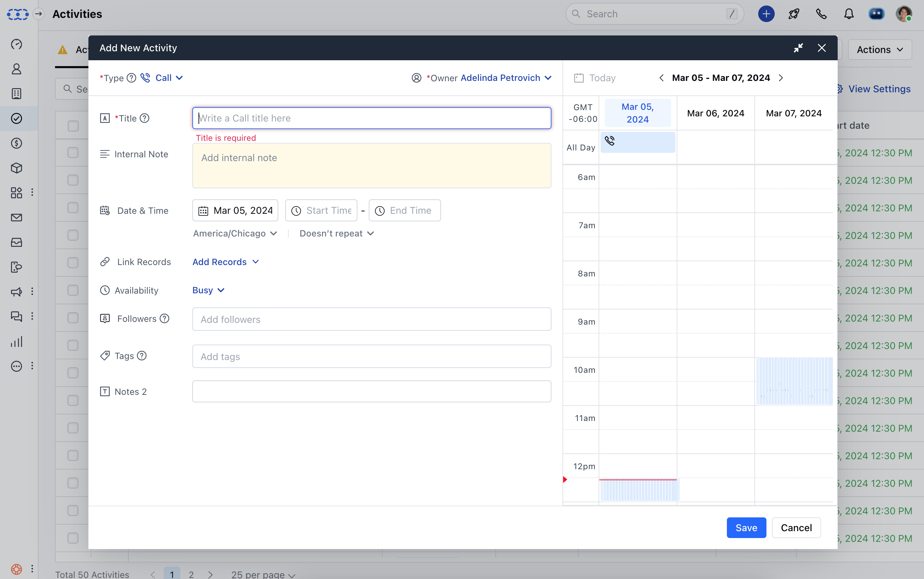Click the phone icon in top bar
This screenshot has height=579, width=924.
tap(821, 14)
